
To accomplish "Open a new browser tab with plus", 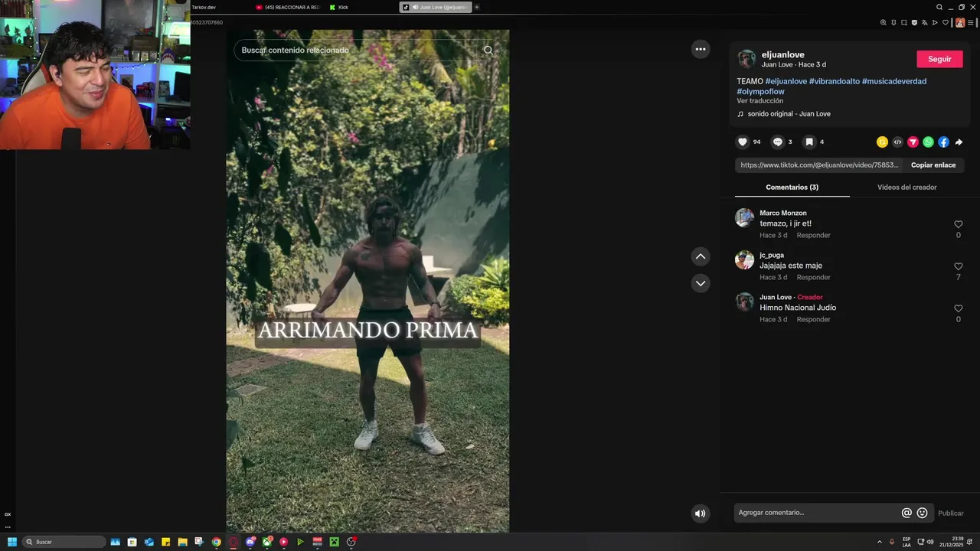I will coord(477,7).
